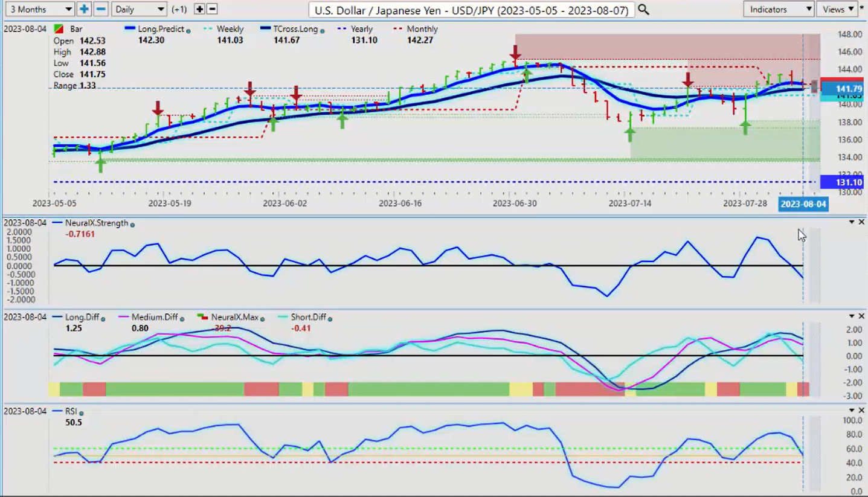Screen dimensions: 868x497
Task: Click the NeuralX.Strength value -0.7161
Action: (80, 234)
